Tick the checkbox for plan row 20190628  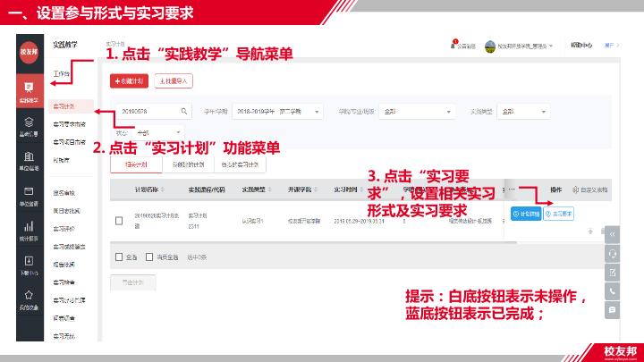click(x=119, y=220)
